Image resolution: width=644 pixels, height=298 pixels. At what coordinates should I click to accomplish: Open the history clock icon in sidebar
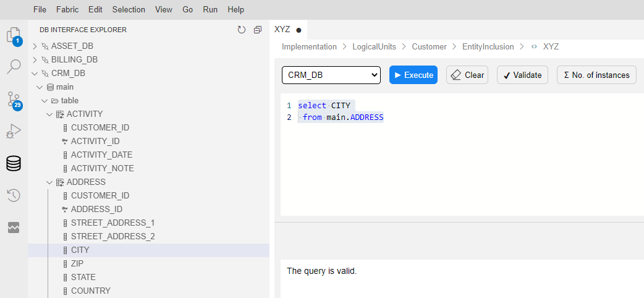(14, 195)
